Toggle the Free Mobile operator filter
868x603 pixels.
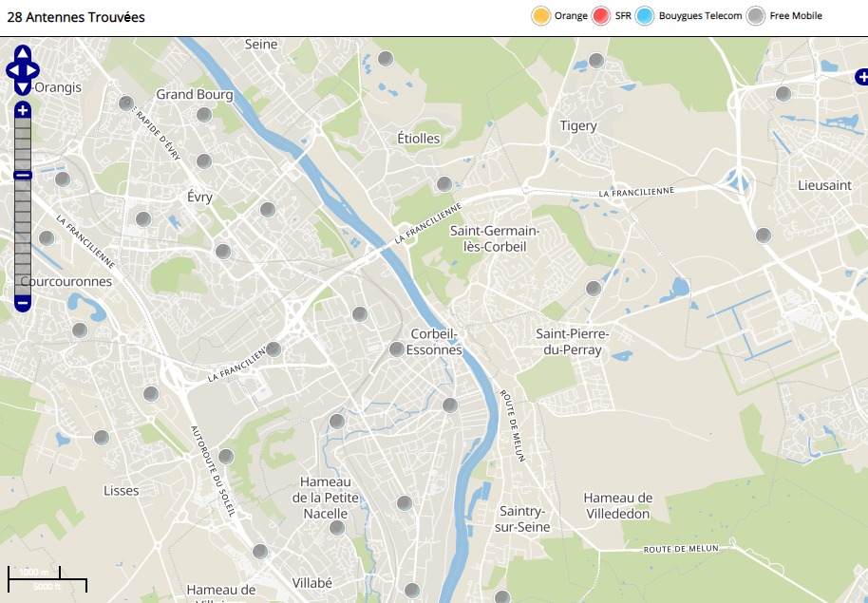[x=756, y=16]
